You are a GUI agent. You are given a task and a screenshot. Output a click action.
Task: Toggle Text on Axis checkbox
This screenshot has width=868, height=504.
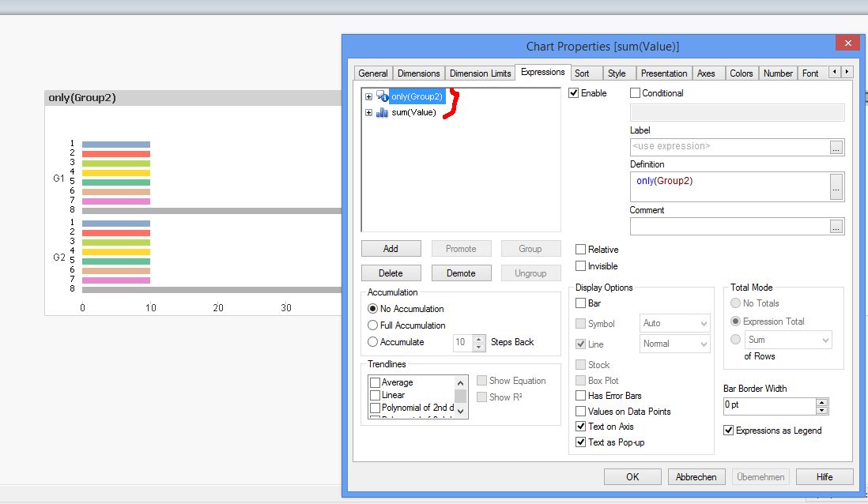pos(581,427)
